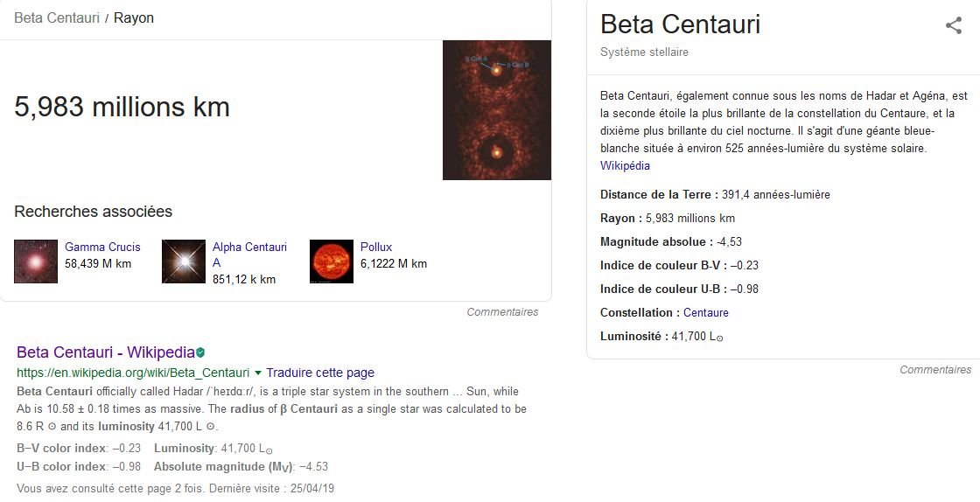Open Beta Centauri - Wikipedia result
980x502 pixels.
pyautogui.click(x=105, y=352)
